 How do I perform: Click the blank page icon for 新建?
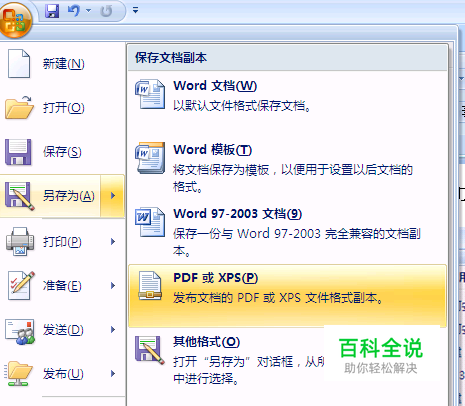(x=19, y=64)
